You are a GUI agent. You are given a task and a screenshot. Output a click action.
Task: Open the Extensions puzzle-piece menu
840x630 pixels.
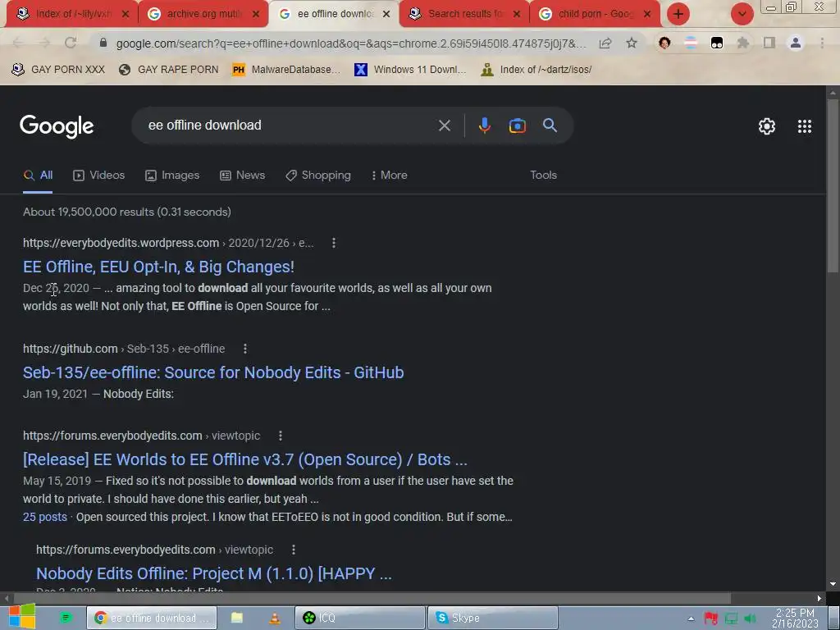743,43
